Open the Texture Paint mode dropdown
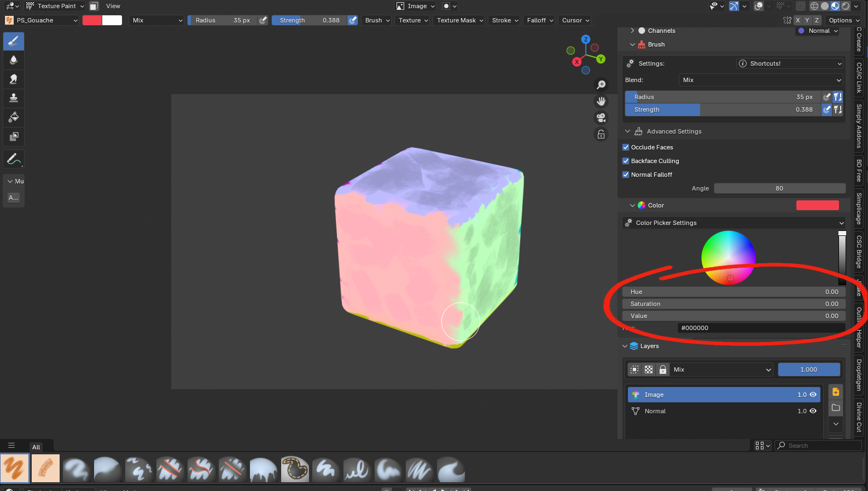The height and width of the screenshot is (491, 868). 56,6
